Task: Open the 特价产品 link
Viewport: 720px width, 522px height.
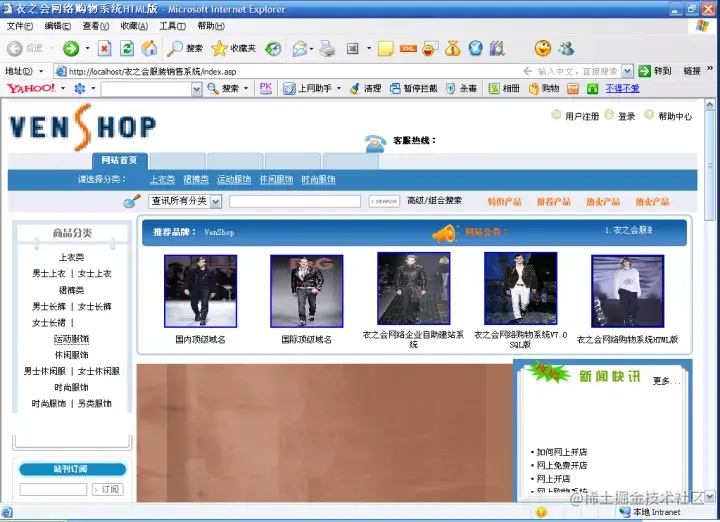Action: click(x=505, y=202)
